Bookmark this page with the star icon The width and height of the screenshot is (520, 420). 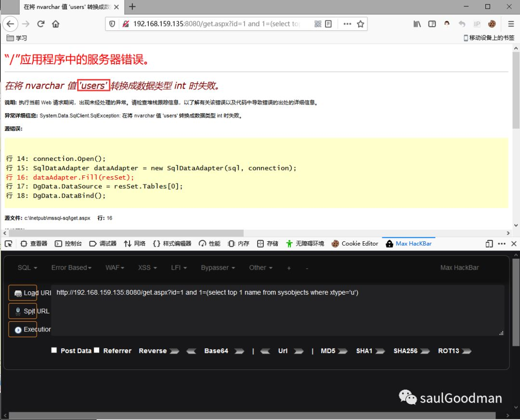click(x=361, y=24)
